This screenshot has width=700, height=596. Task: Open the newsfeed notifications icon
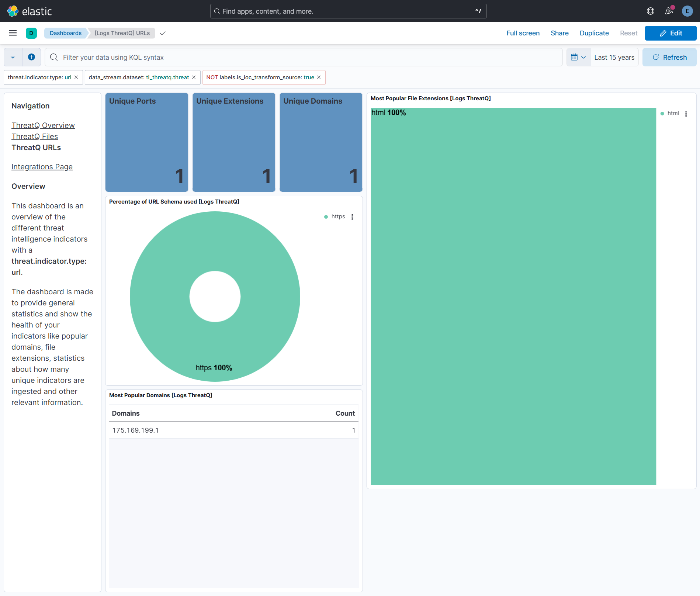pos(669,11)
